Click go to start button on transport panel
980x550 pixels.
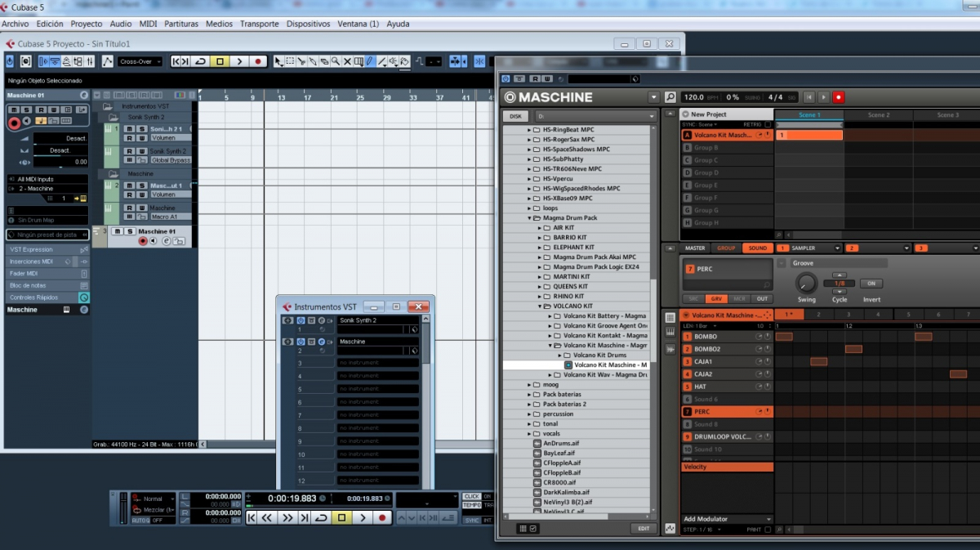(x=252, y=517)
